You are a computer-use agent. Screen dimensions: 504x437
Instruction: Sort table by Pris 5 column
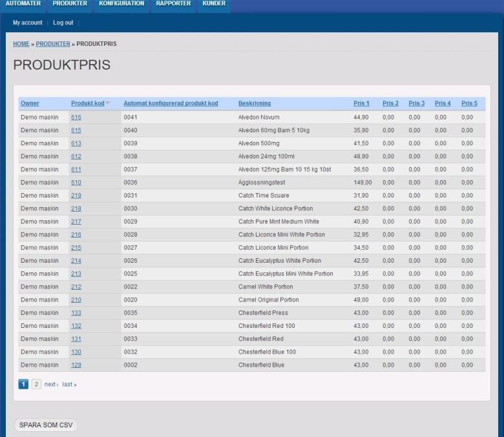tap(469, 103)
